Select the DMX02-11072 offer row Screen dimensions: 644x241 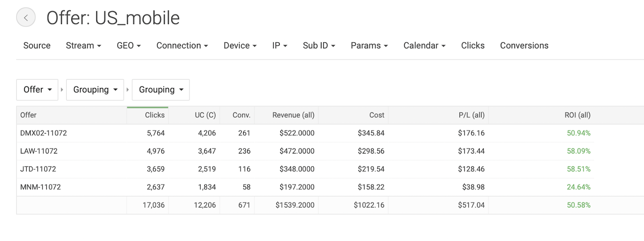click(x=43, y=133)
